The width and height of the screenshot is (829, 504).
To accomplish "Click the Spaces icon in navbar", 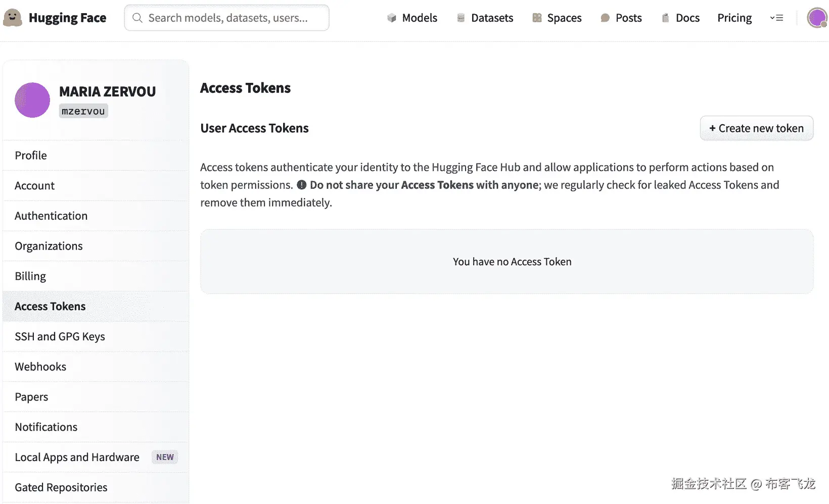I will (x=537, y=18).
